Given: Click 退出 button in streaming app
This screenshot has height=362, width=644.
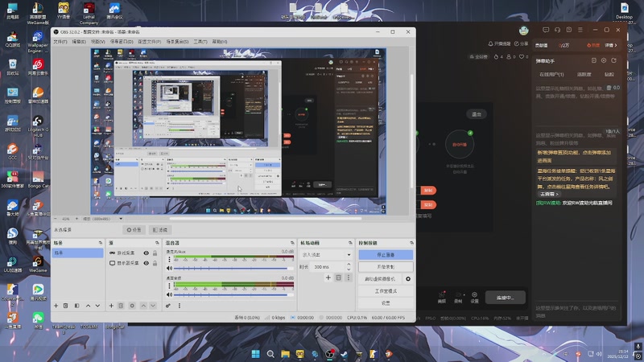Looking at the screenshot, I should point(477,114).
